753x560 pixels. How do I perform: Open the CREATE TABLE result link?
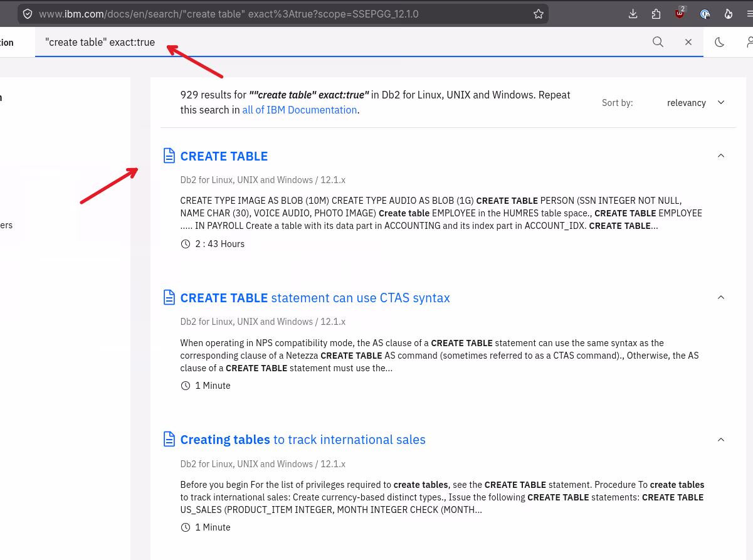tap(224, 156)
